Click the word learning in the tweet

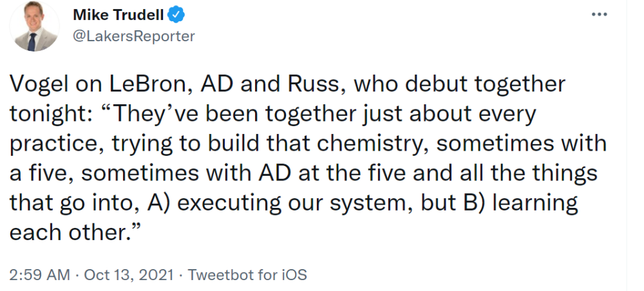[x=535, y=203]
